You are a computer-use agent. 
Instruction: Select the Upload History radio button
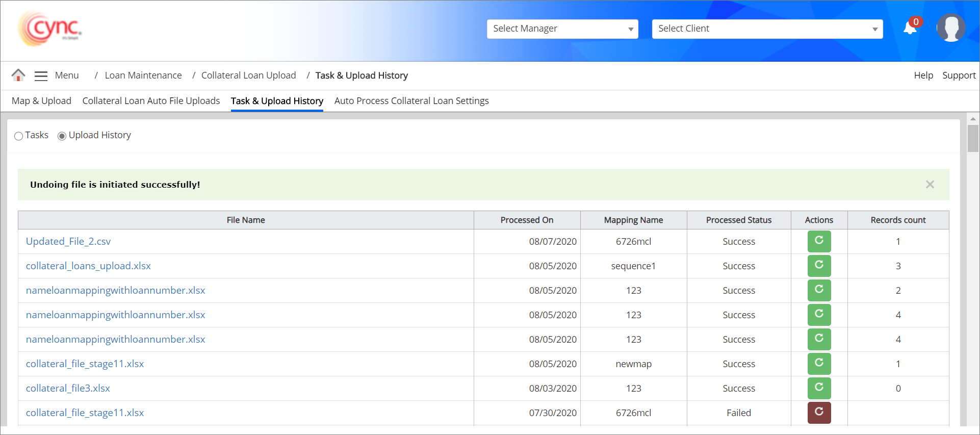pyautogui.click(x=62, y=136)
